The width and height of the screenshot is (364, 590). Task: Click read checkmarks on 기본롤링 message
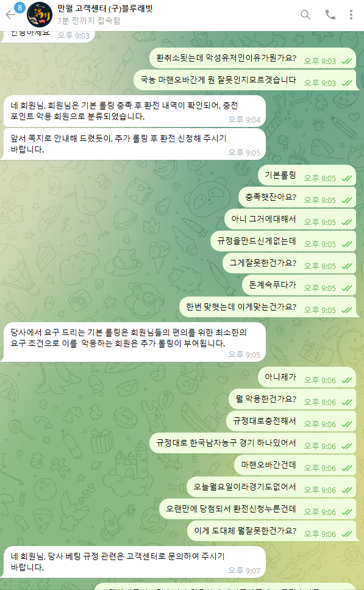point(347,178)
